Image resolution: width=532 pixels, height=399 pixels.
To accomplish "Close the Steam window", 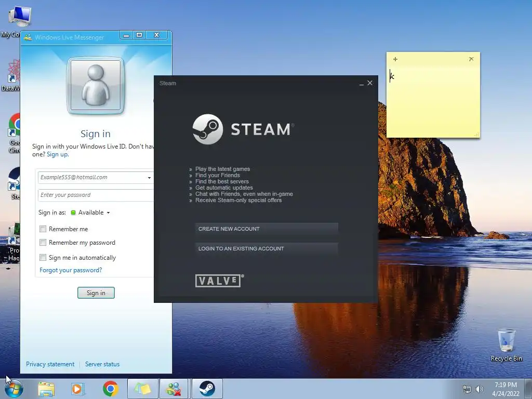I will 370,83.
